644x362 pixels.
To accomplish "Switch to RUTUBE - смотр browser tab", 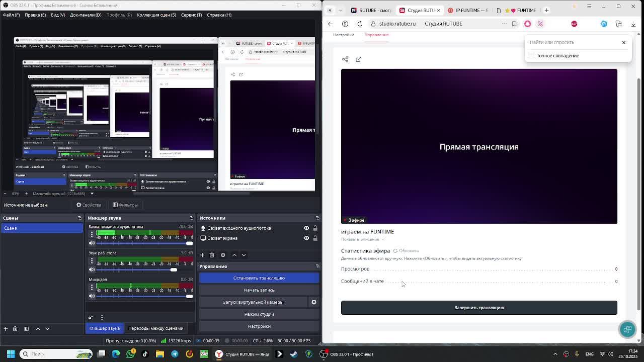I will pos(371,10).
